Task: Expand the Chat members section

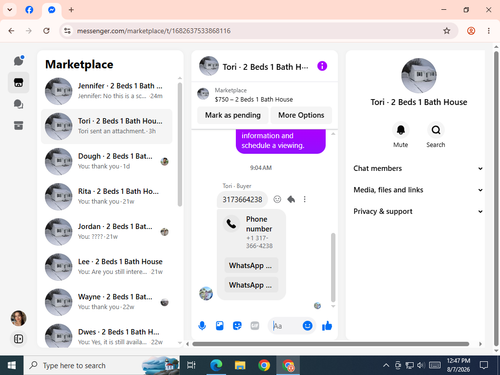Action: coord(418,168)
